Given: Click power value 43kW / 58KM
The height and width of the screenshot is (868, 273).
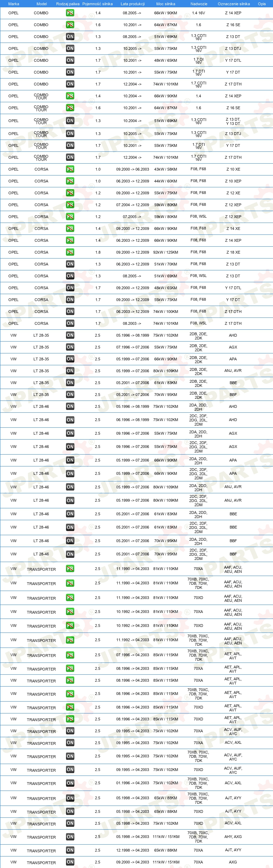Looking at the screenshot, I should pyautogui.click(x=165, y=169).
